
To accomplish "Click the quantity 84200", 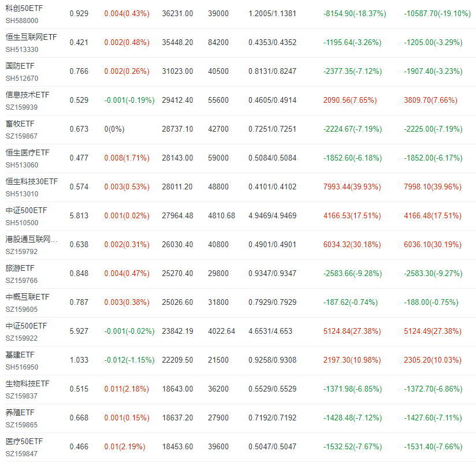I will coord(218,43).
